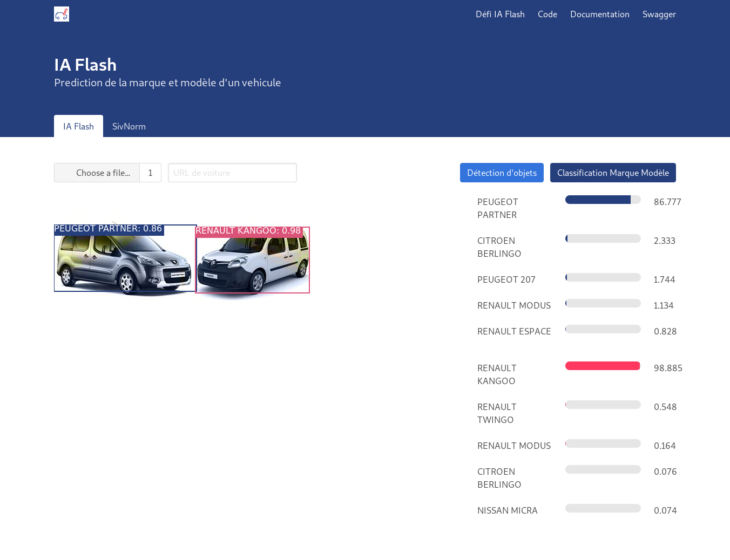Image resolution: width=730 pixels, height=560 pixels.
Task: Click the NISSAN MICRA progress bar
Action: click(603, 508)
